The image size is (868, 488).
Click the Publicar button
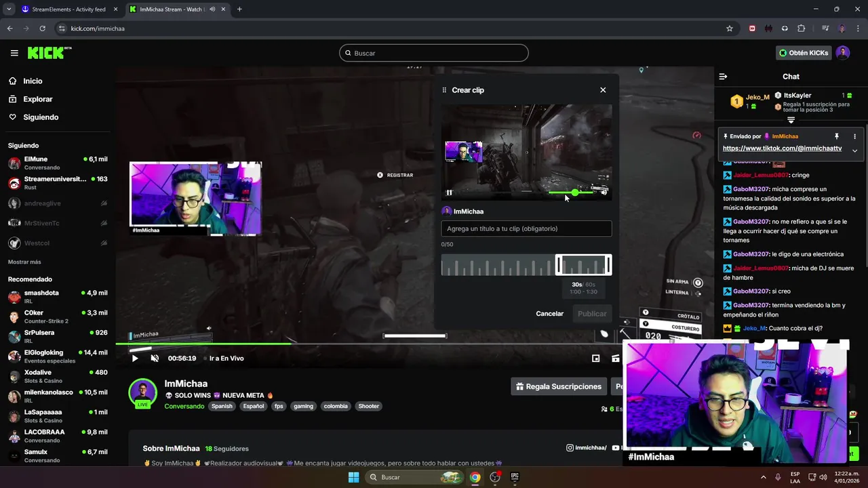592,314
